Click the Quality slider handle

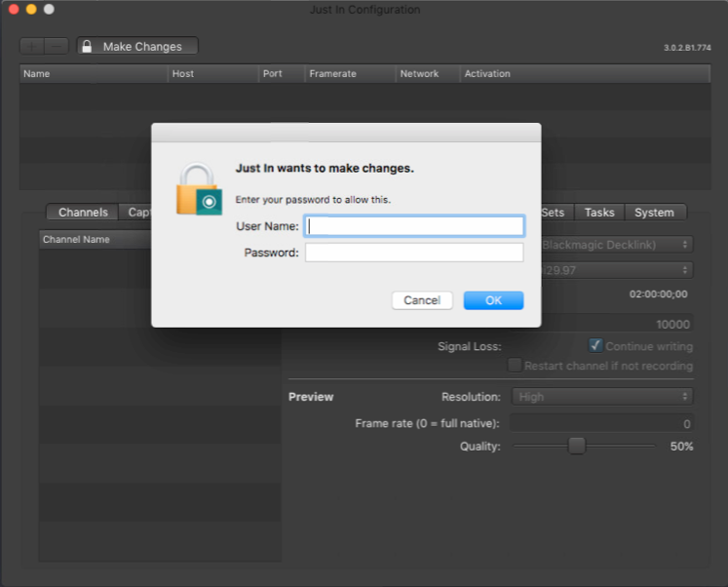point(577,446)
